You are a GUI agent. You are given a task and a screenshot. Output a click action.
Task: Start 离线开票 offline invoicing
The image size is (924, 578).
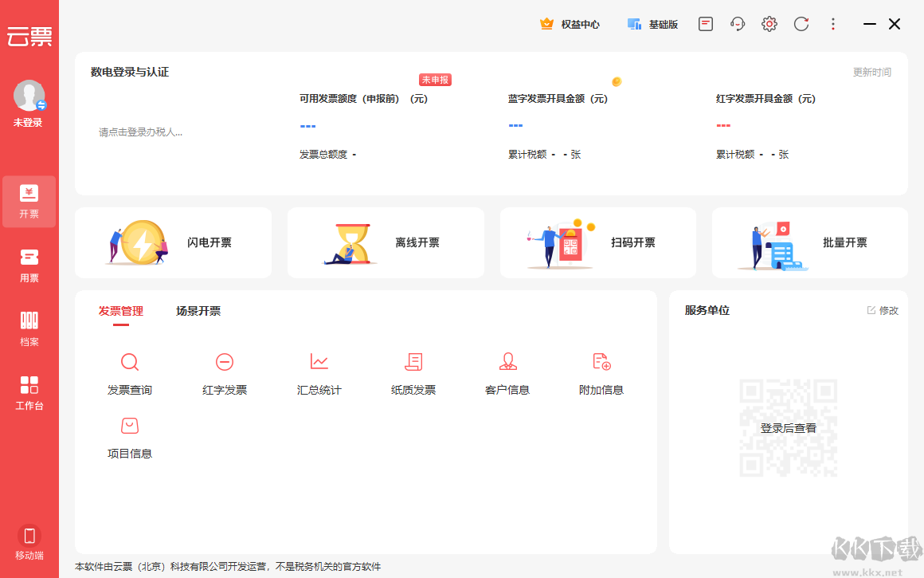[x=386, y=242]
